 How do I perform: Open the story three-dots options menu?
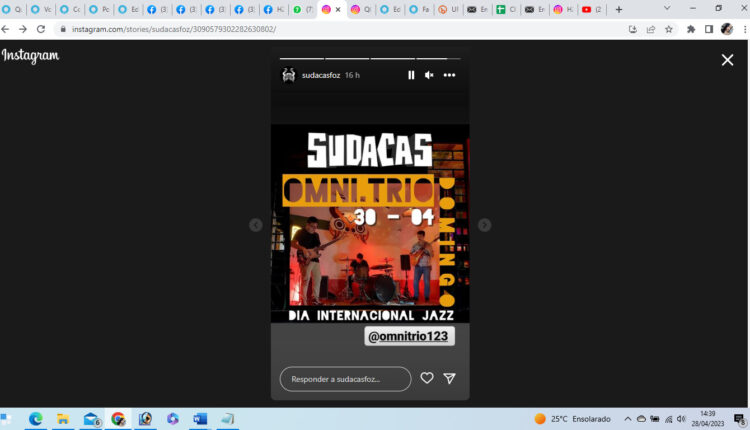point(449,75)
